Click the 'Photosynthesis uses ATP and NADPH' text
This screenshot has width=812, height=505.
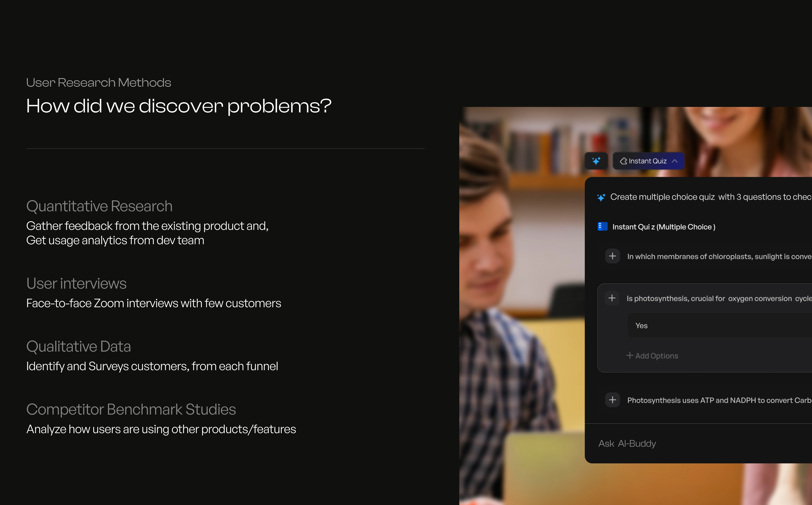tap(719, 400)
